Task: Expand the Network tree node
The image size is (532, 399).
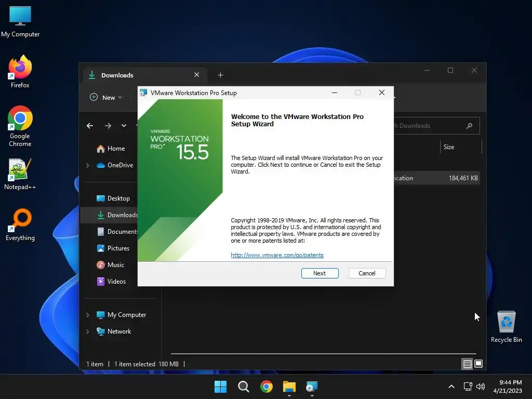Action: click(x=87, y=331)
